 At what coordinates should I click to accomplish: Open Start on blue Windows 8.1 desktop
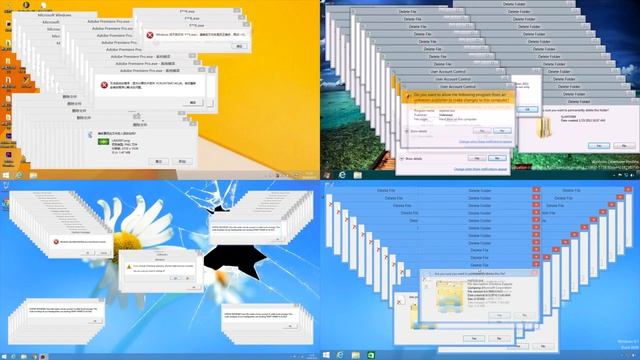coord(326,355)
